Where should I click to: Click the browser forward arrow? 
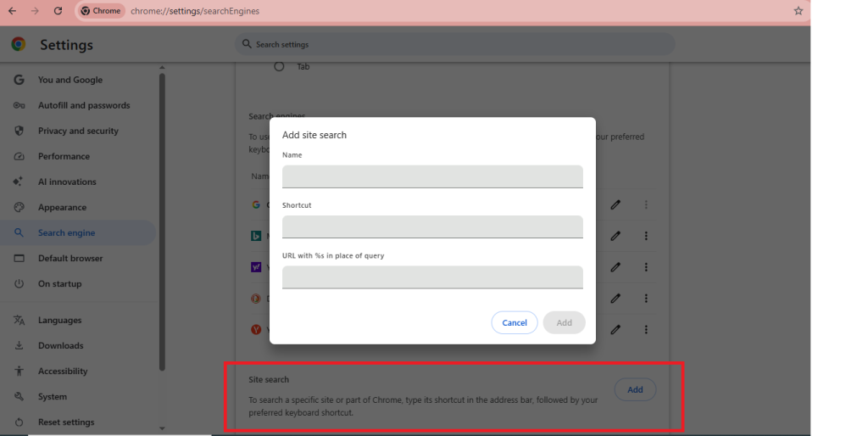[x=35, y=11]
